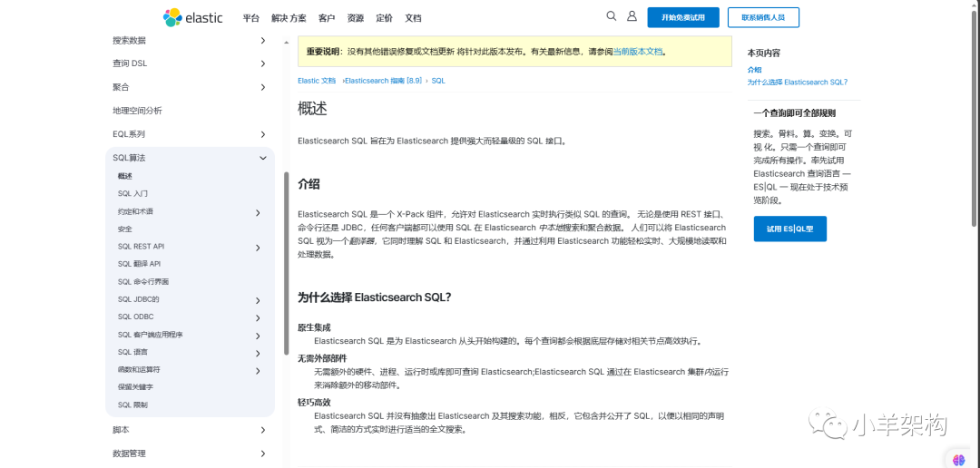Open SQL 限制 in the sidebar
980x468 pixels.
pyautogui.click(x=132, y=405)
